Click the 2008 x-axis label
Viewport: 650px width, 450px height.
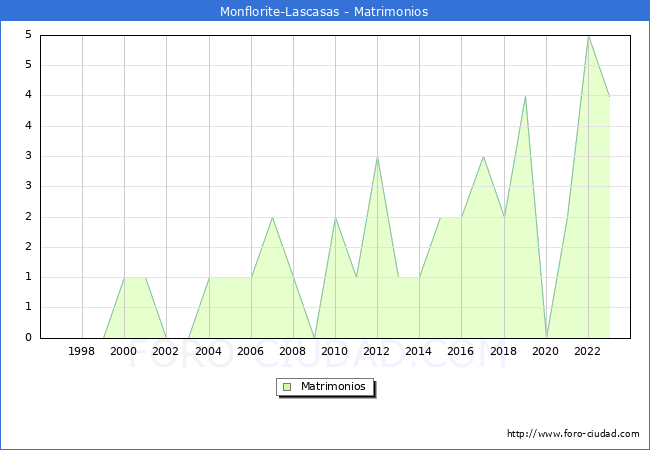[x=293, y=351]
